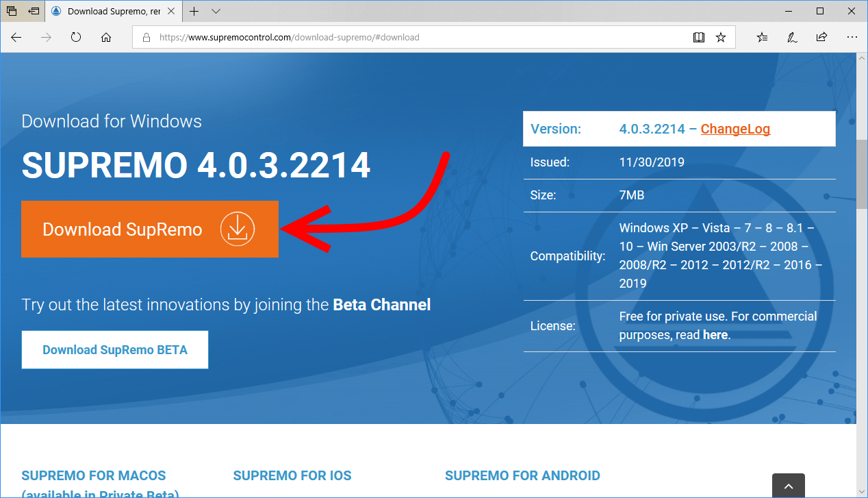Click the 'SUPREMO 4.0.3.2214' heading text
This screenshot has height=498, width=868.
[x=196, y=165]
